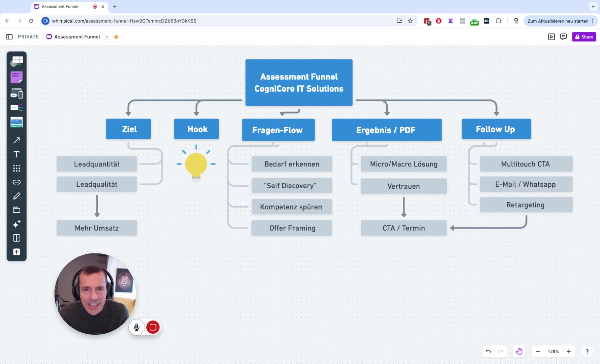Screen dimensions: 600x364
Task: Select the "Self Discovery" box
Action: point(292,186)
